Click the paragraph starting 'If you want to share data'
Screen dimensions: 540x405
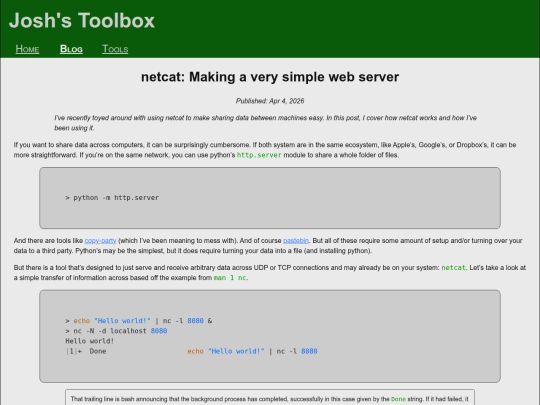pyautogui.click(x=265, y=150)
